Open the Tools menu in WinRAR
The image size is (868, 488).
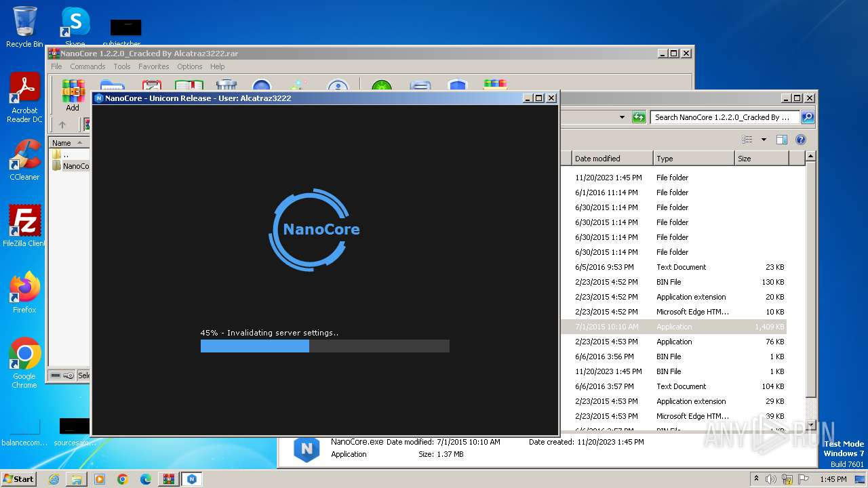point(122,66)
